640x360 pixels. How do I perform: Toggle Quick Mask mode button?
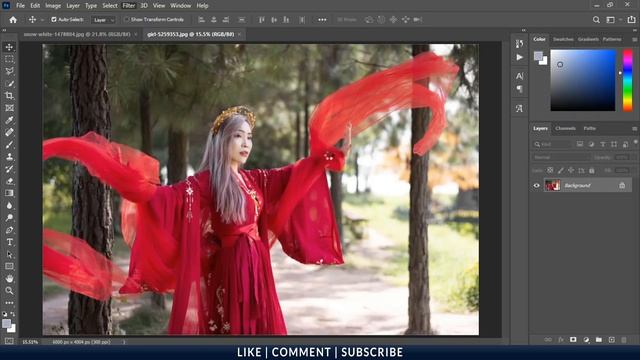[9, 340]
